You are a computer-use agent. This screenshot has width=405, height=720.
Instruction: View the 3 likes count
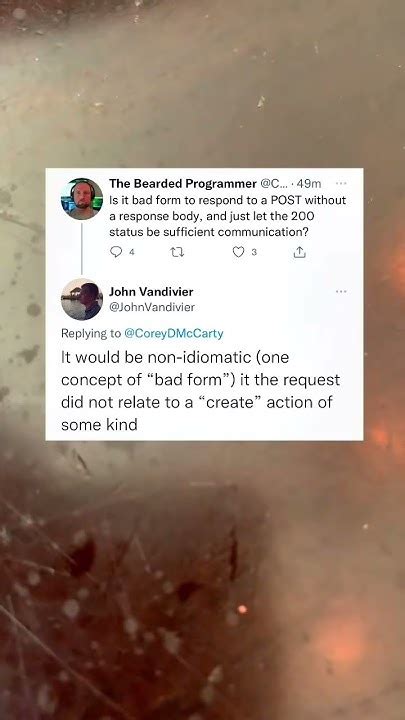pyautogui.click(x=254, y=252)
